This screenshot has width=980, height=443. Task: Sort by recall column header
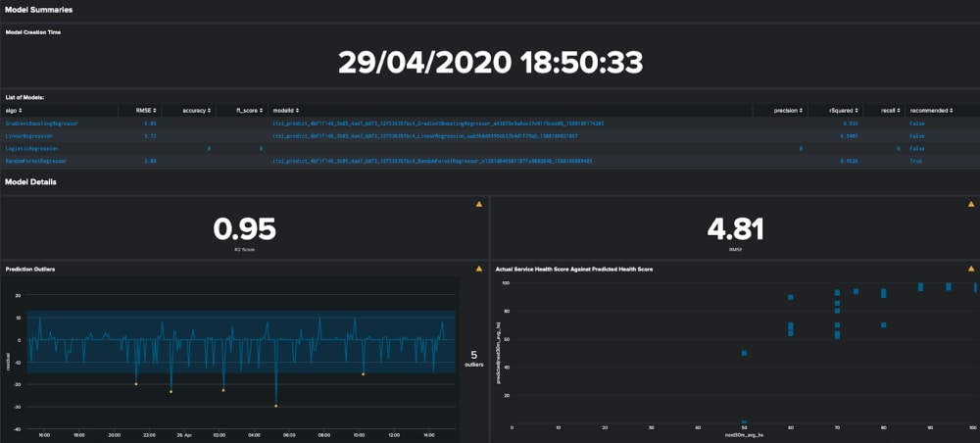[888, 111]
